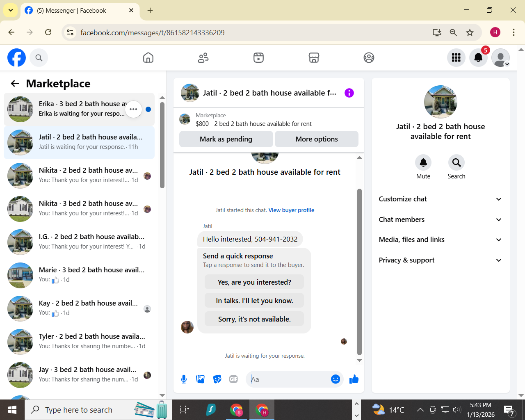This screenshot has height=420, width=525.
Task: Click the conversation list scrollbar
Action: coord(162,146)
